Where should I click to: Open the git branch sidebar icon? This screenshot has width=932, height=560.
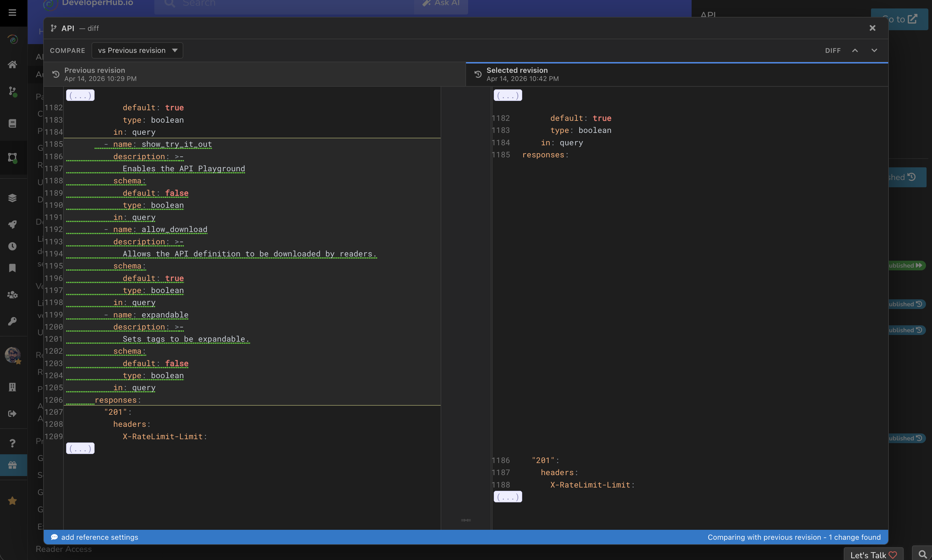(x=12, y=91)
